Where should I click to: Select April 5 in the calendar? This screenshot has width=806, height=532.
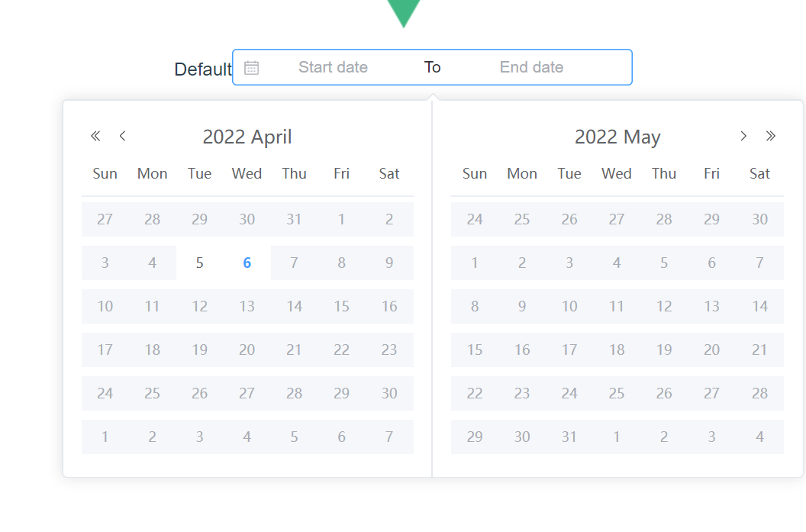click(x=200, y=263)
